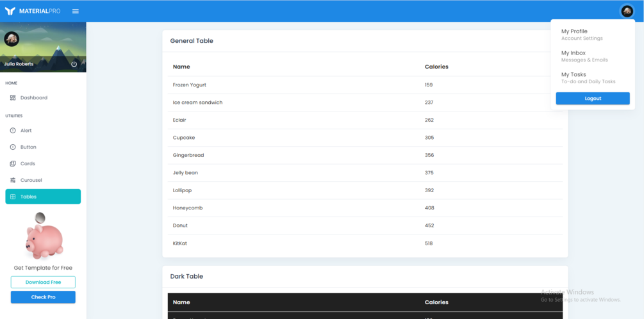Click the General Table Name column header
Image resolution: width=644 pixels, height=319 pixels.
pyautogui.click(x=181, y=67)
